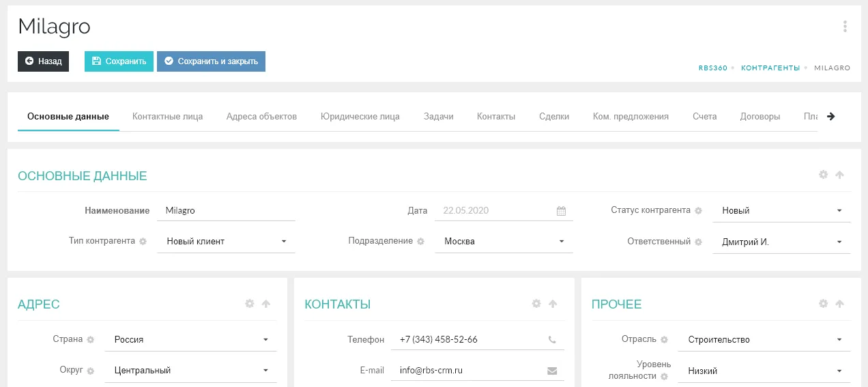Click gear icon beside Статус контрагента label
Image resolution: width=868 pixels, height=387 pixels.
(x=698, y=211)
